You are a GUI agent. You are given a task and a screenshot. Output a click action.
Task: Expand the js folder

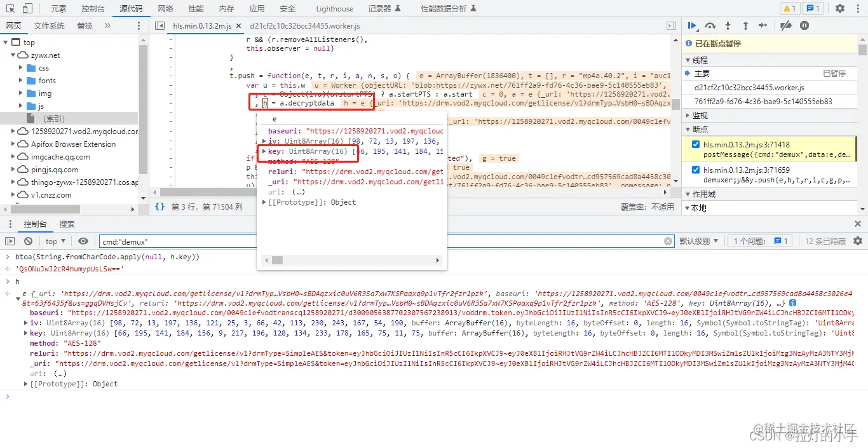pyautogui.click(x=21, y=106)
